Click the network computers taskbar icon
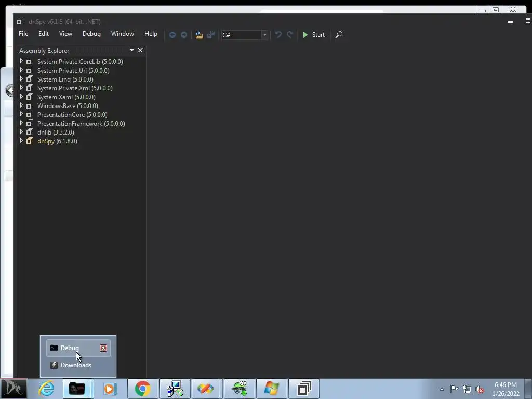 click(175, 389)
